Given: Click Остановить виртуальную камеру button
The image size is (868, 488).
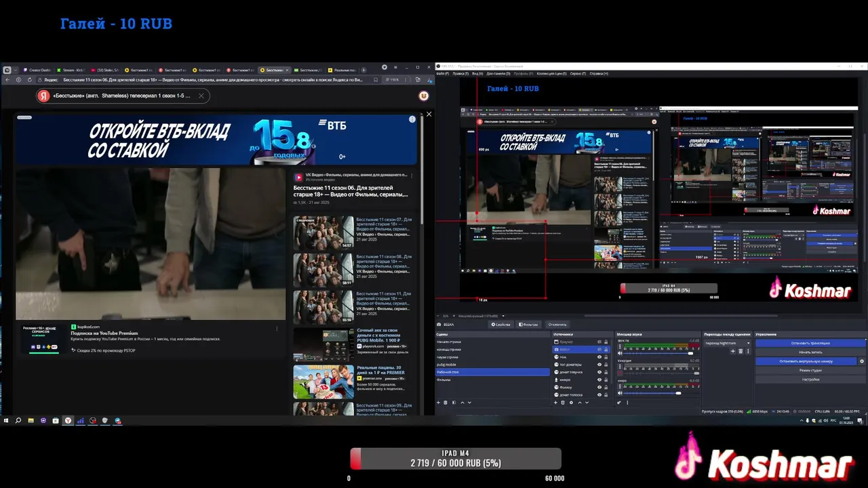Looking at the screenshot, I should click(x=806, y=361).
